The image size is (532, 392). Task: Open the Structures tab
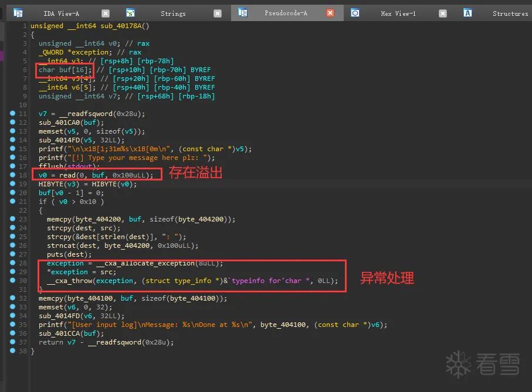pyautogui.click(x=510, y=13)
